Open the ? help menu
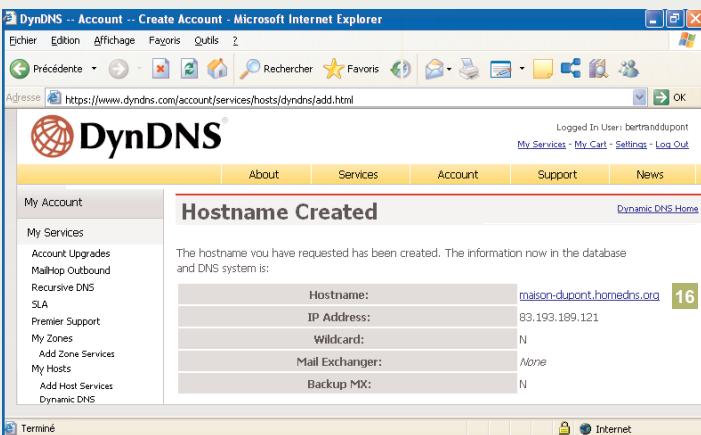 (235, 41)
